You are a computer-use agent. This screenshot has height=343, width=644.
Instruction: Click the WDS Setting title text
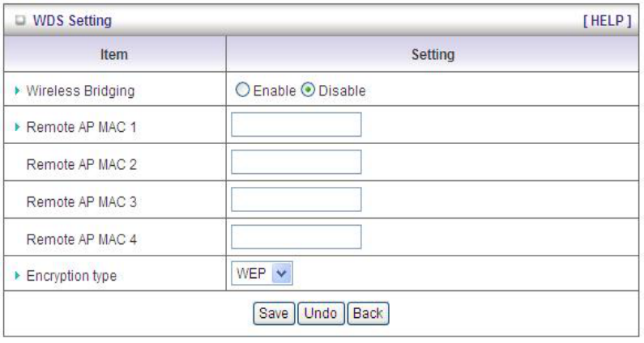62,18
